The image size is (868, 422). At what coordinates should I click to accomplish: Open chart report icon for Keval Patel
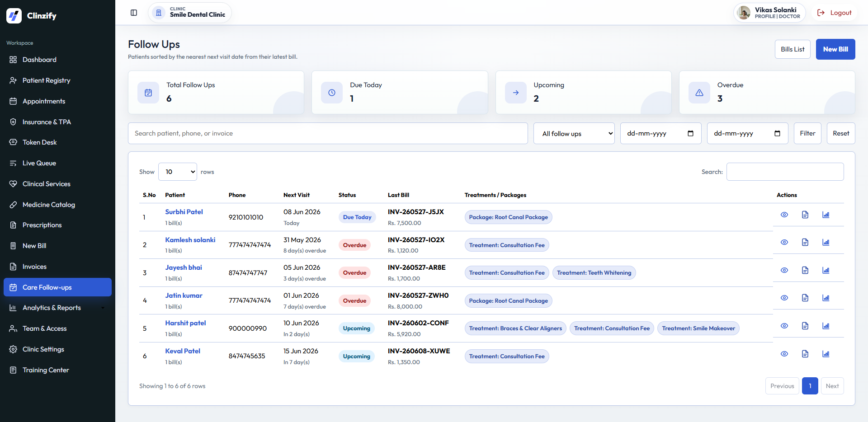pyautogui.click(x=826, y=354)
